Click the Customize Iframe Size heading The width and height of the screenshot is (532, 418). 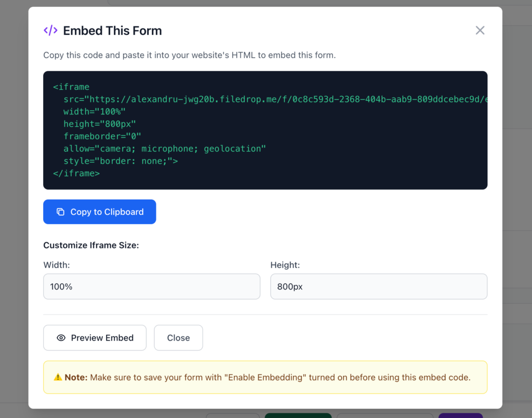(x=91, y=245)
